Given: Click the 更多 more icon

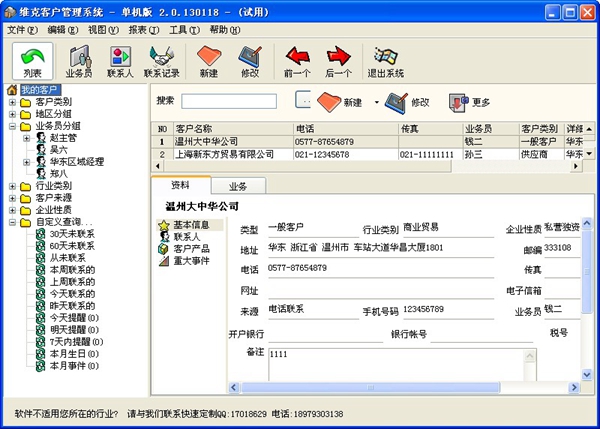Looking at the screenshot, I should pos(470,102).
